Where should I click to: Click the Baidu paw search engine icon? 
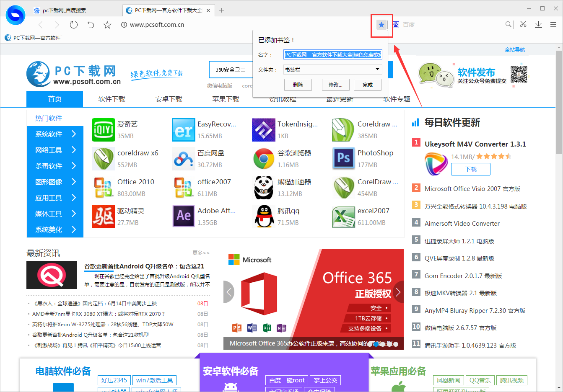click(x=396, y=25)
